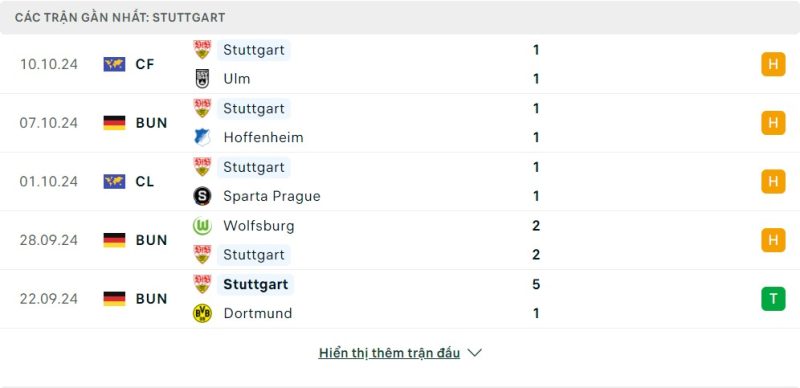Click the Dortmund BVB logo
The width and height of the screenshot is (800, 388).
click(202, 313)
